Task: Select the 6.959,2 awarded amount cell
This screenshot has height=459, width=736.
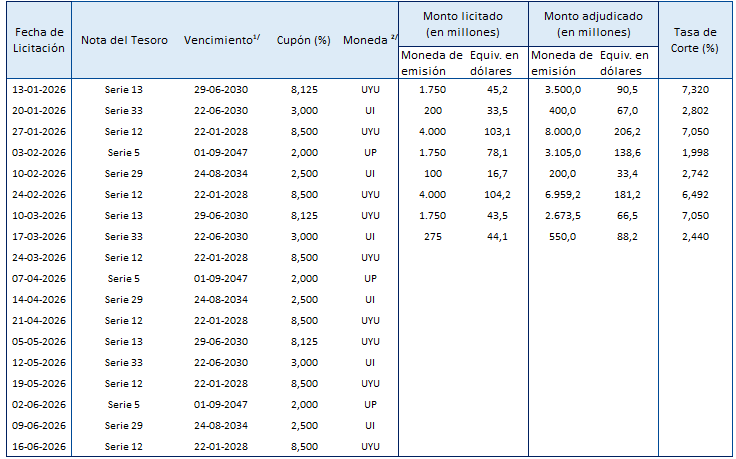Action: click(564, 194)
